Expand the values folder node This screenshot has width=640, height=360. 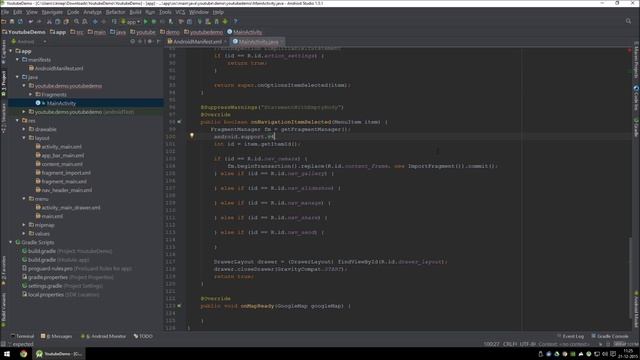point(24,233)
